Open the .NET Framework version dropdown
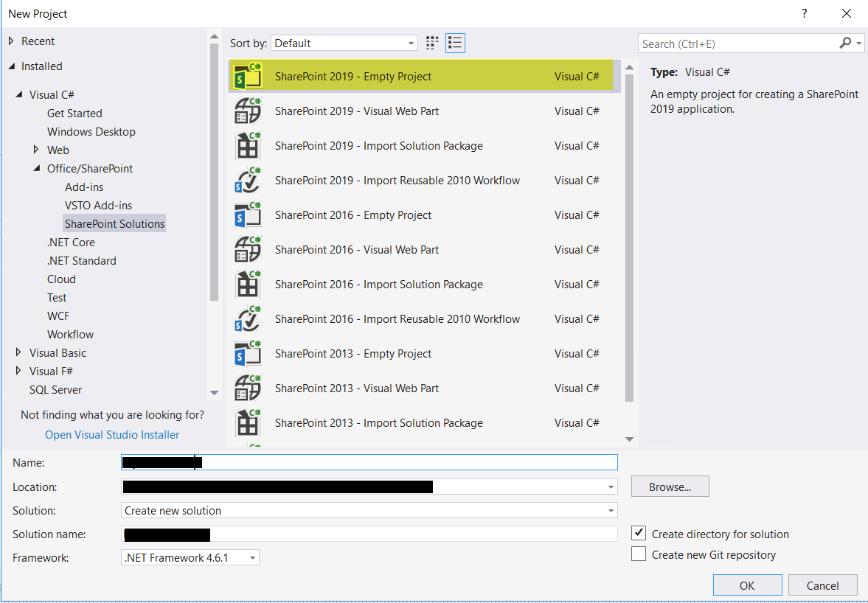868x603 pixels. (x=190, y=557)
